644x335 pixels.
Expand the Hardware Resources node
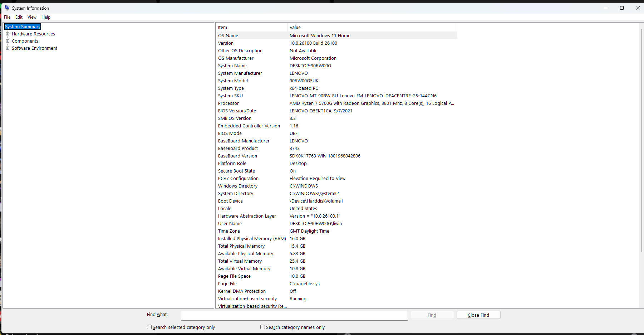click(x=8, y=34)
